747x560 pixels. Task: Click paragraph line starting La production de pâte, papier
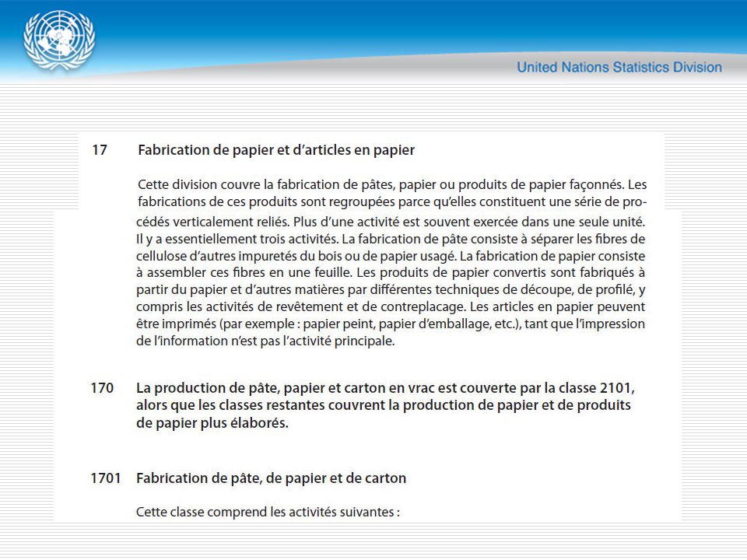(385, 388)
